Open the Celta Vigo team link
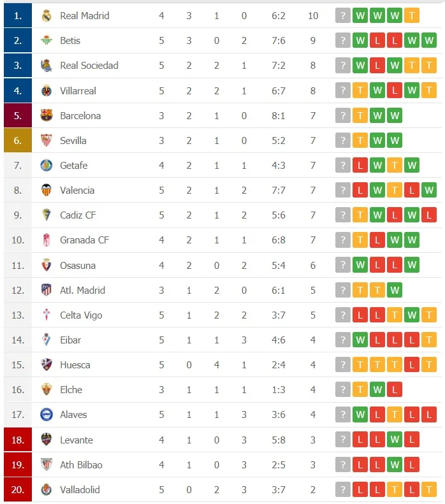Viewport: 445px width, 504px height. point(81,315)
